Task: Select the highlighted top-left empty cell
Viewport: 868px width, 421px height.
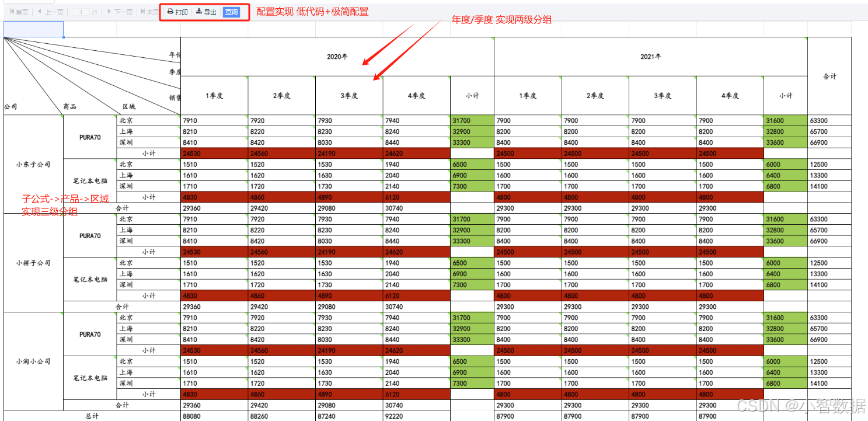Action: (x=34, y=29)
